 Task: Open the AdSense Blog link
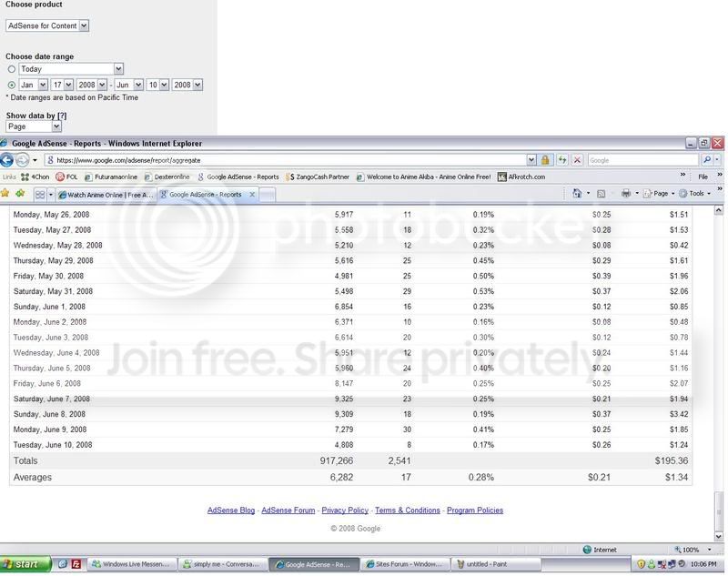[x=231, y=510]
